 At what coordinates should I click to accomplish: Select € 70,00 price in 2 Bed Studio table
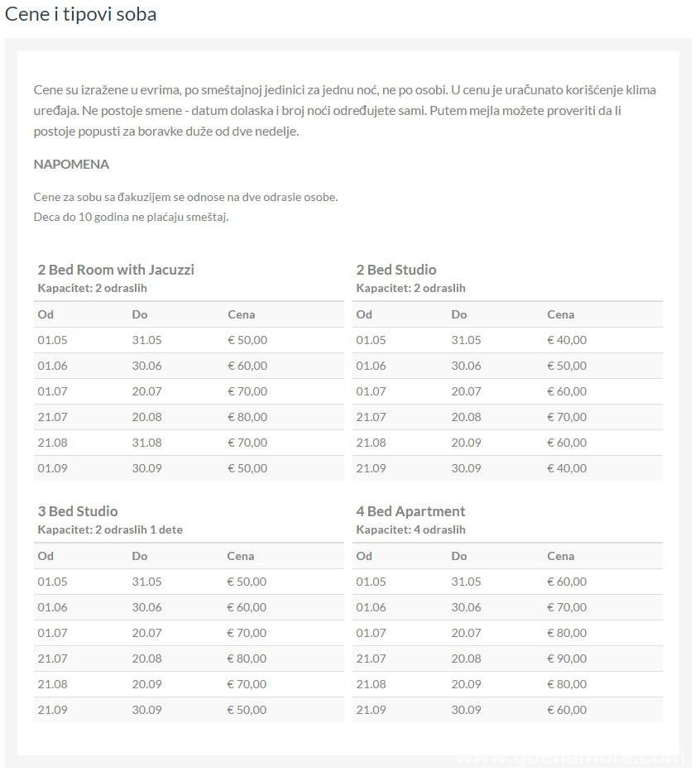coord(567,417)
